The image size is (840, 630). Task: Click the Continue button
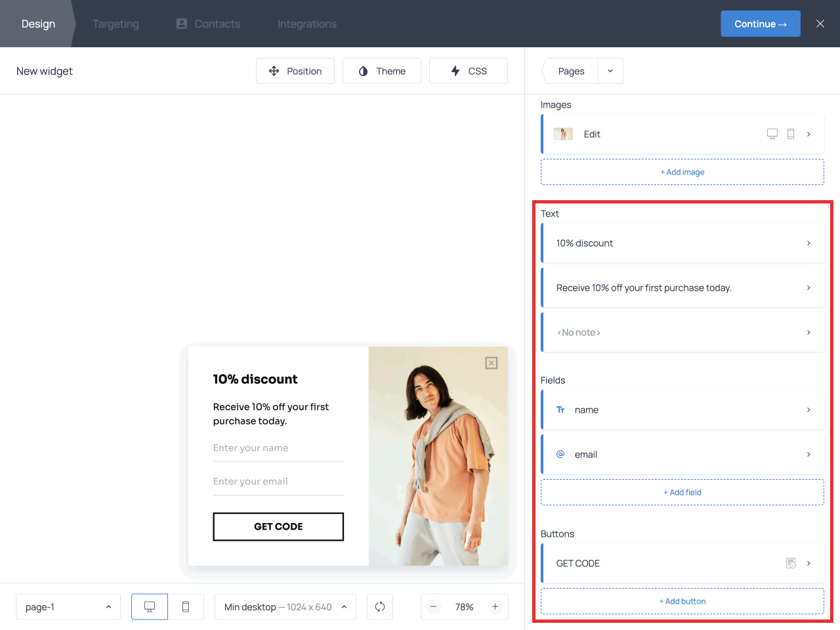pos(760,23)
